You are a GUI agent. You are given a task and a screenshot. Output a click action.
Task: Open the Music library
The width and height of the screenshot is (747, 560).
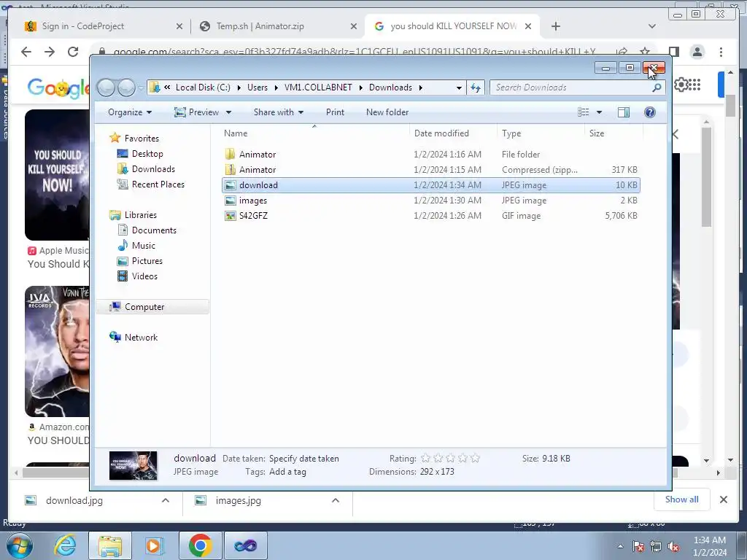(144, 245)
